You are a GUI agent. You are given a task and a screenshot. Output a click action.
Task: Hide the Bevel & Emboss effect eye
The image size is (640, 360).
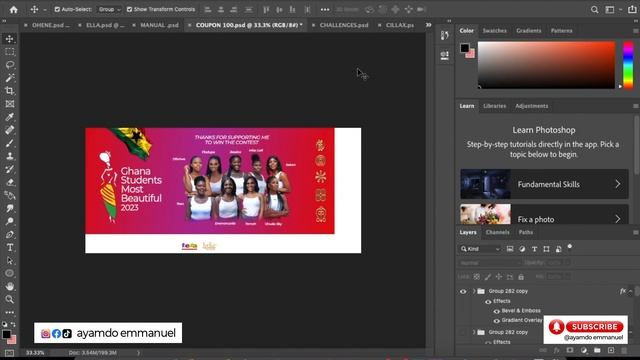(497, 311)
